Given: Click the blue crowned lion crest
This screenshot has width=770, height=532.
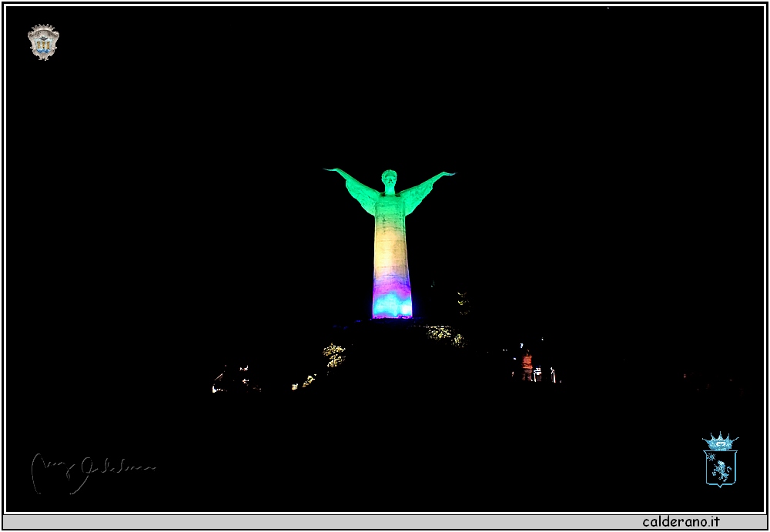Looking at the screenshot, I should coord(721,460).
